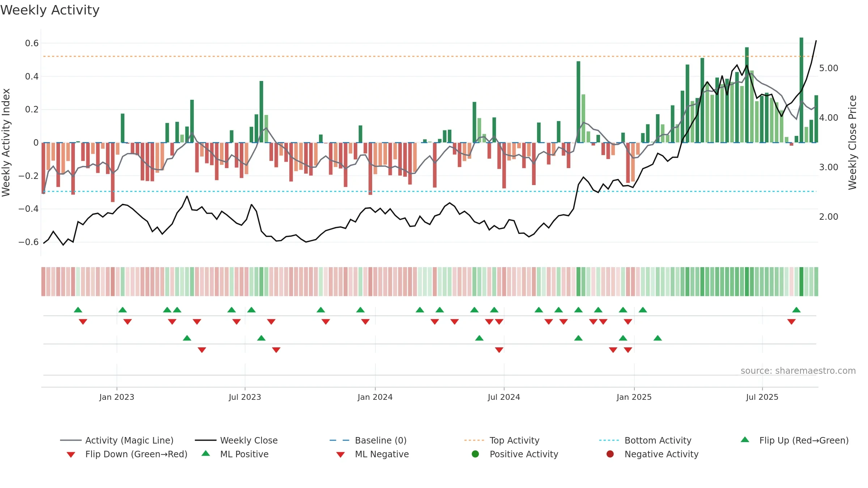Open the sharemaestro.com source link
This screenshot has width=868, height=488.
coord(798,371)
